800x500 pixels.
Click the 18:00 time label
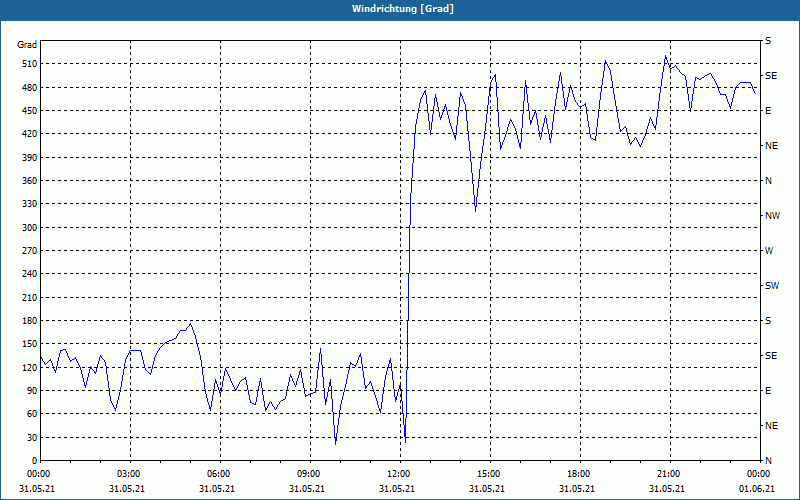(581, 473)
